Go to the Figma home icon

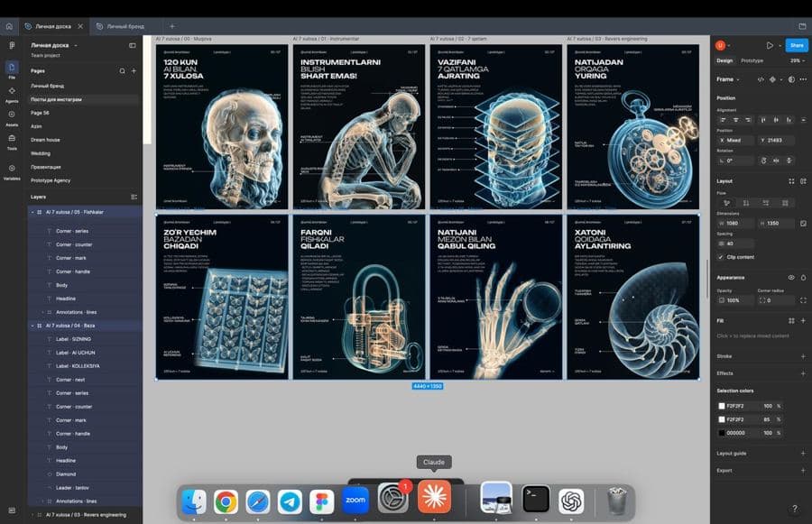pyautogui.click(x=9, y=26)
